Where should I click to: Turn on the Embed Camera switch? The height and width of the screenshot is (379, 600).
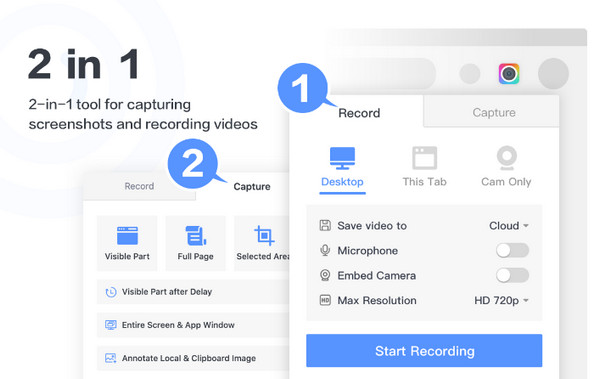point(512,275)
